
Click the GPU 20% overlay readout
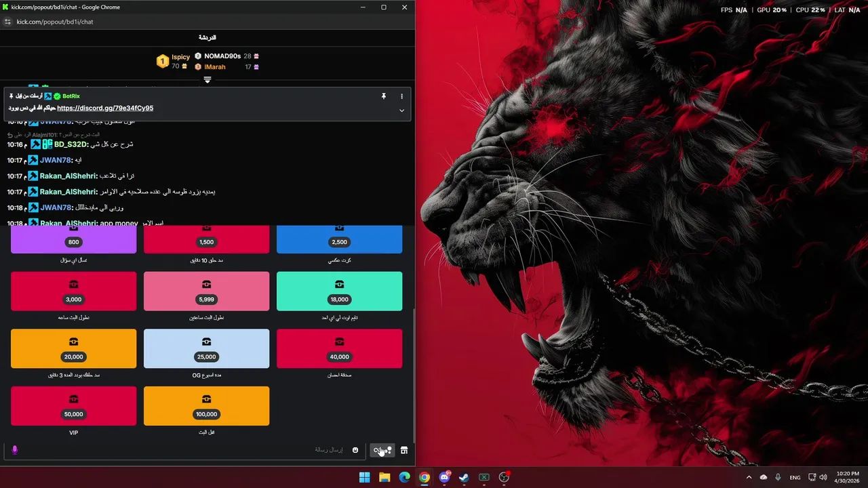[x=772, y=10]
